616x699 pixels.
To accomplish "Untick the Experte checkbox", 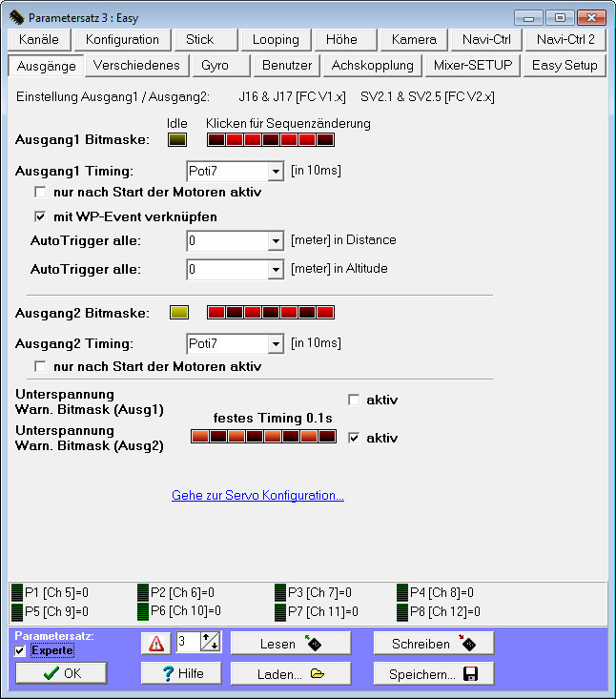I will pyautogui.click(x=21, y=650).
